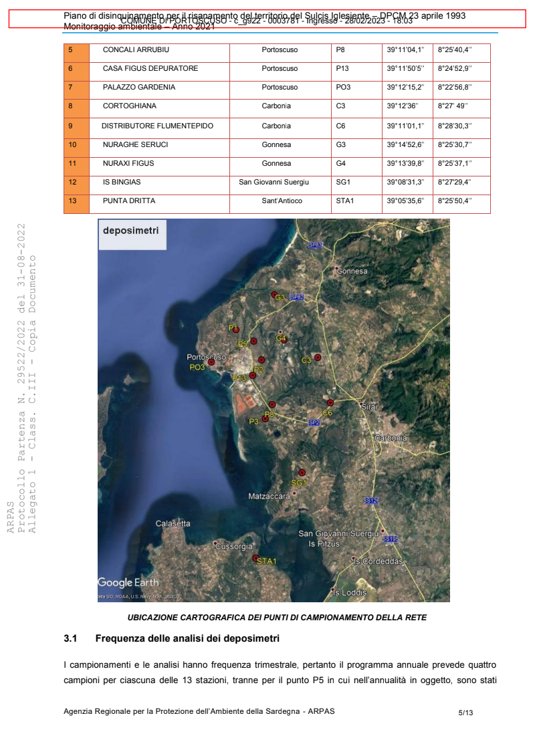Screen dimensions: 535x756
Task: Click the 'Carbonia' city label on map
Action: [x=391, y=438]
